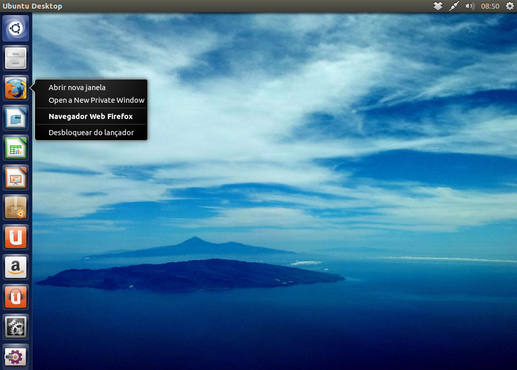
Task: Open Ubuntu Software Center package icon
Action: (16, 207)
